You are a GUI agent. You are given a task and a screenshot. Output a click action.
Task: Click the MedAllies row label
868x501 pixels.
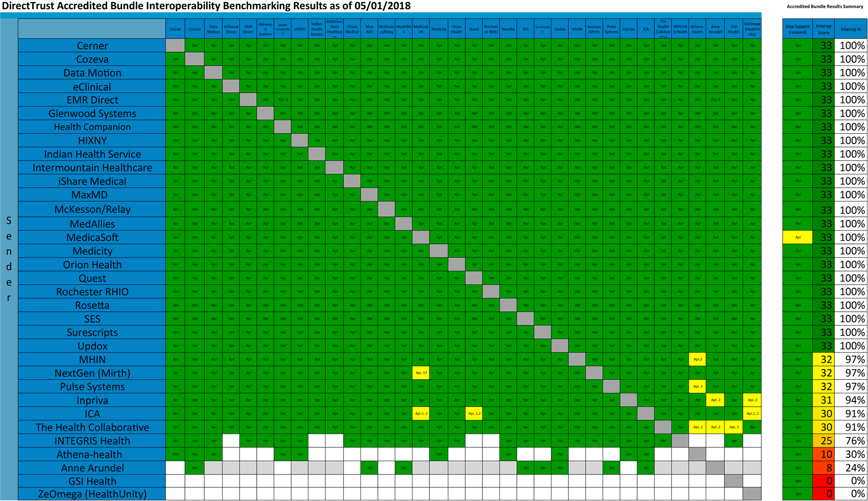click(x=92, y=223)
